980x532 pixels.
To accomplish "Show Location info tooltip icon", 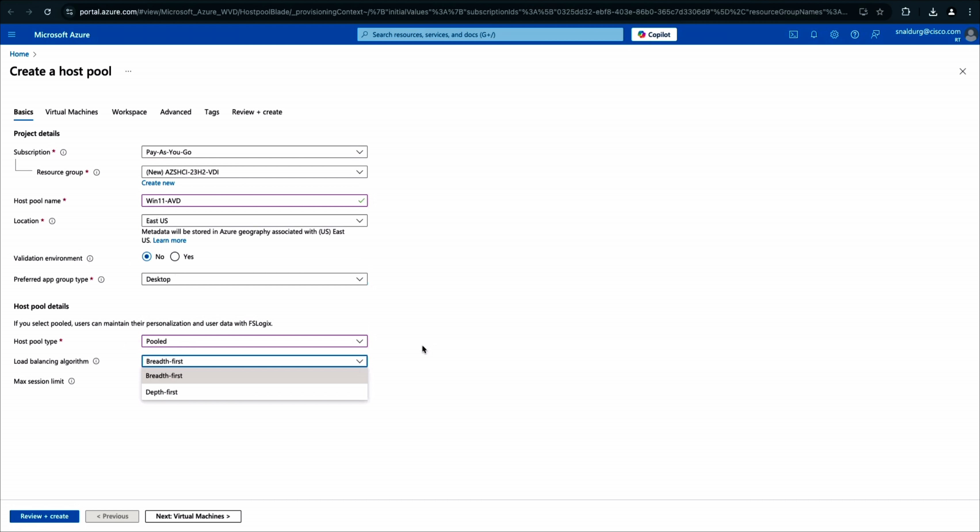I will click(52, 221).
